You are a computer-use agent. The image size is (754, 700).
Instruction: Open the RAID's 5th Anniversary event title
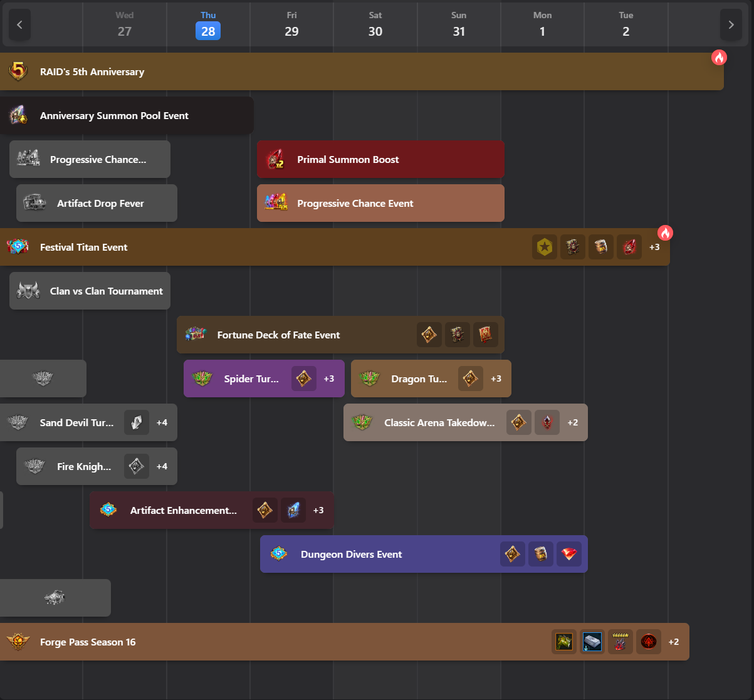92,71
